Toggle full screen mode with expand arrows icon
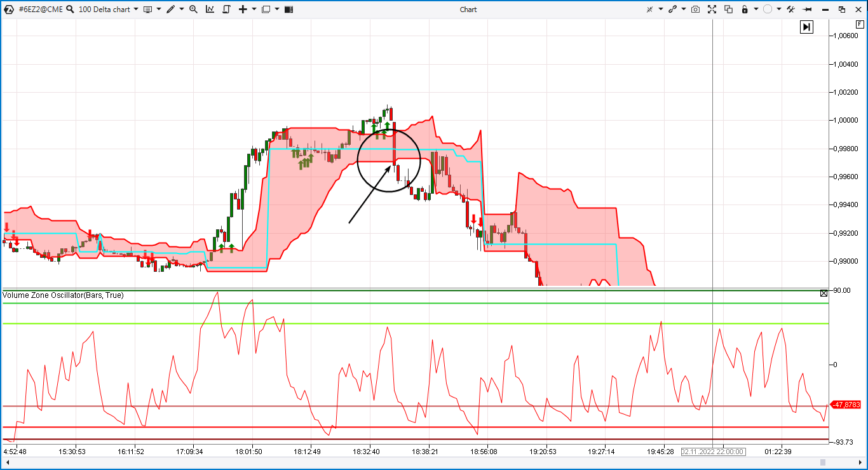 coord(712,10)
